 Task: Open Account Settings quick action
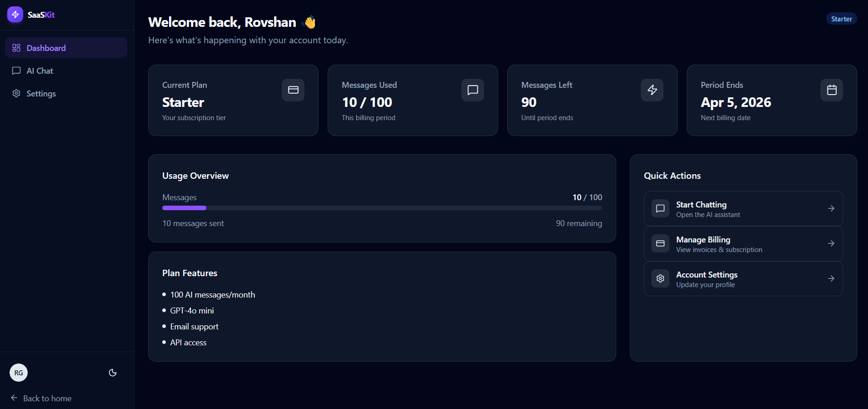pyautogui.click(x=743, y=278)
